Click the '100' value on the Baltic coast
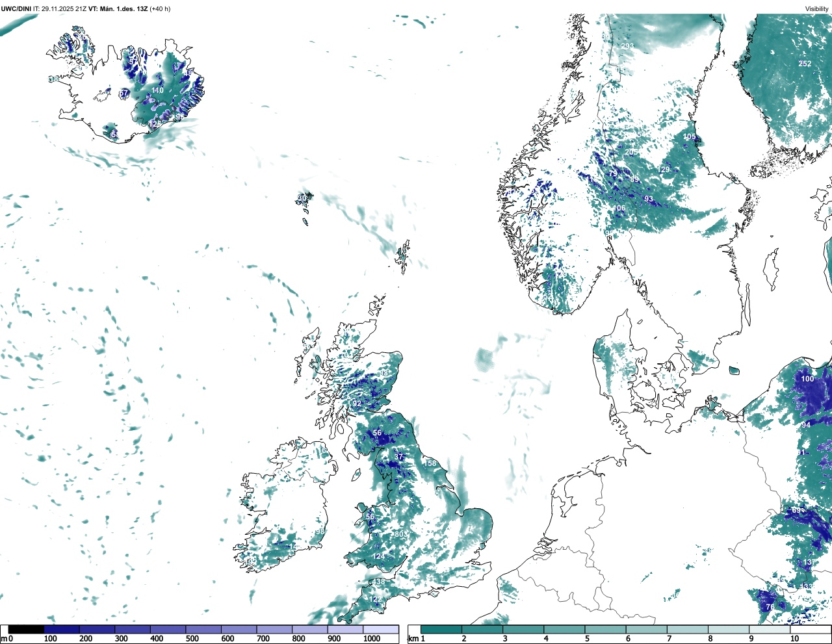The image size is (832, 644). tap(807, 379)
